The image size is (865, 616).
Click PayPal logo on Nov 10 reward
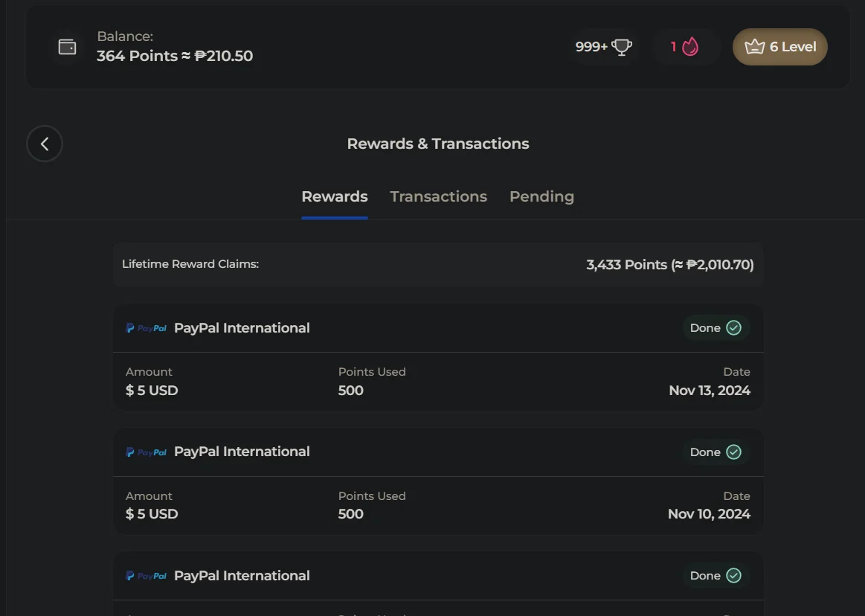coord(147,452)
